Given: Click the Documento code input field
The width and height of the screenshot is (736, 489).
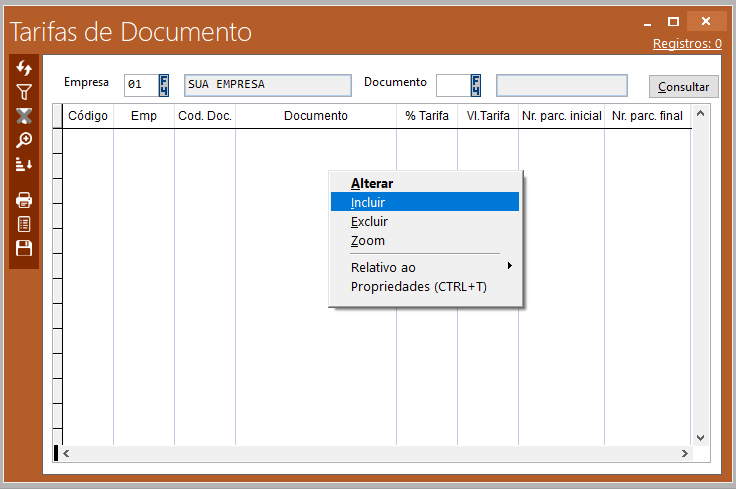Looking at the screenshot, I should point(452,85).
